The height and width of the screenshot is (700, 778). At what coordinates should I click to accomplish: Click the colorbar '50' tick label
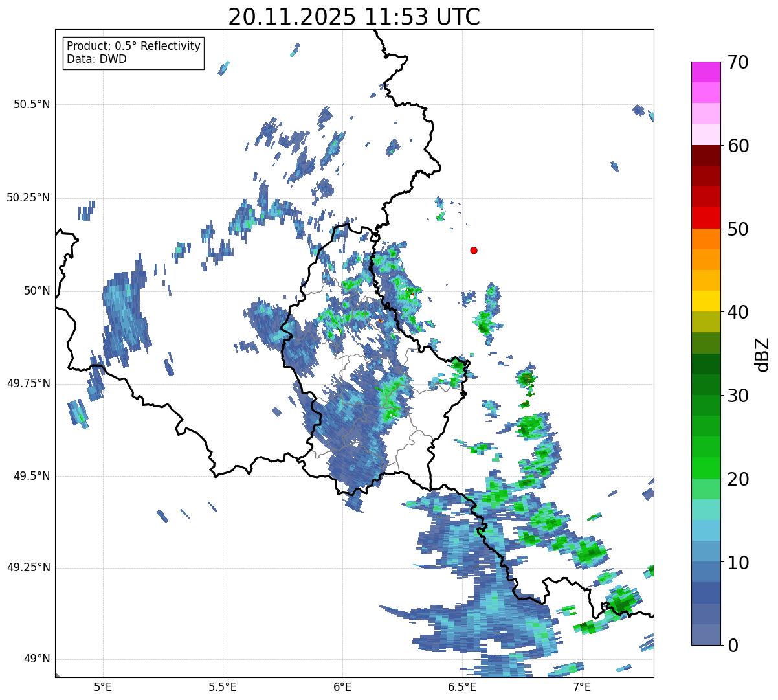737,230
